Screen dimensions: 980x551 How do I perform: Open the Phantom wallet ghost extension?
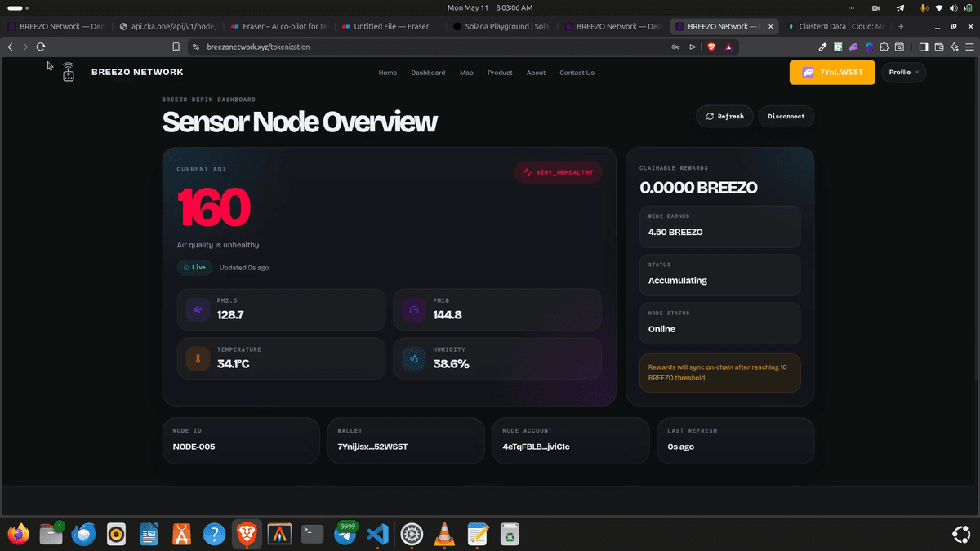tap(853, 47)
